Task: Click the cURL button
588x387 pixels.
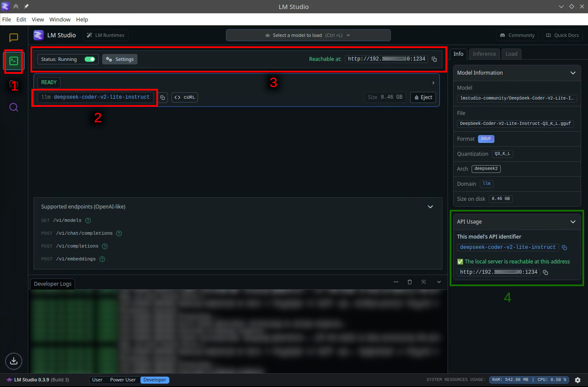Action: tap(185, 97)
